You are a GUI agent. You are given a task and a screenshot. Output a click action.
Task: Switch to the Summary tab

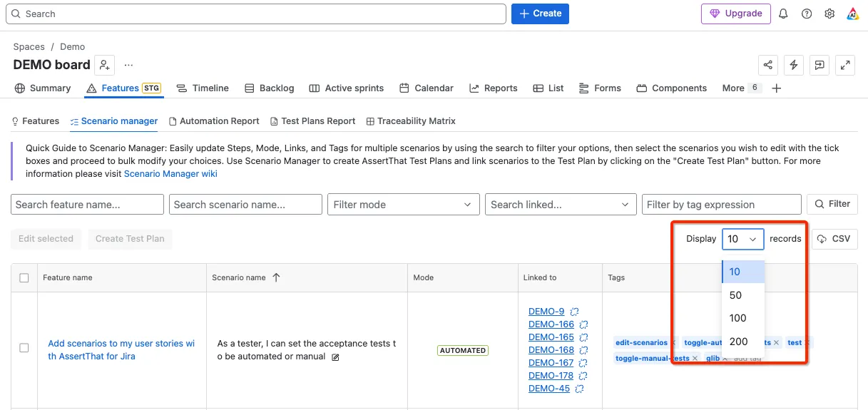click(43, 88)
